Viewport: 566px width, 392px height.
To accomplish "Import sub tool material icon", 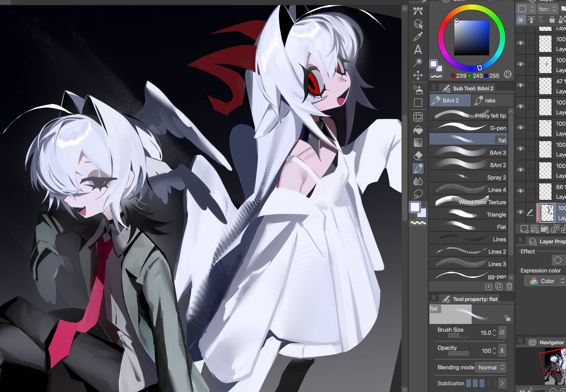I will click(x=489, y=286).
